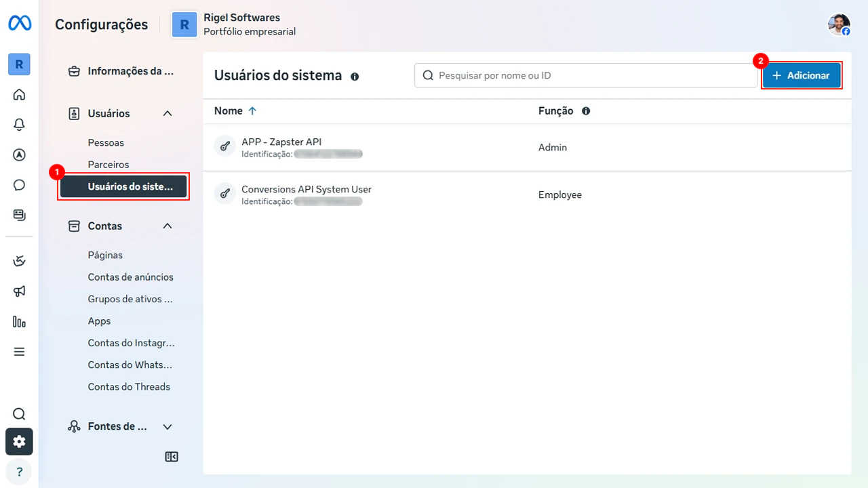Toggle the Nome column sort arrow
Screen dimensions: 868x488
pos(252,110)
